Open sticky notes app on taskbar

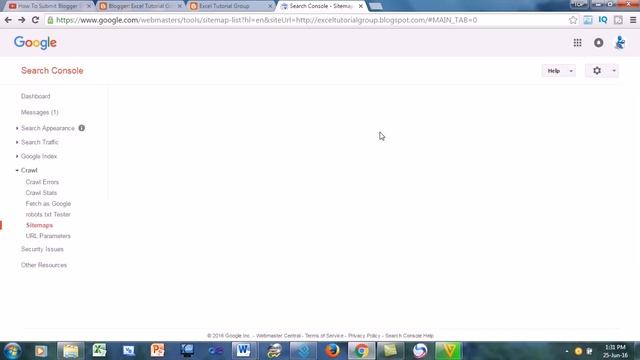[390, 351]
